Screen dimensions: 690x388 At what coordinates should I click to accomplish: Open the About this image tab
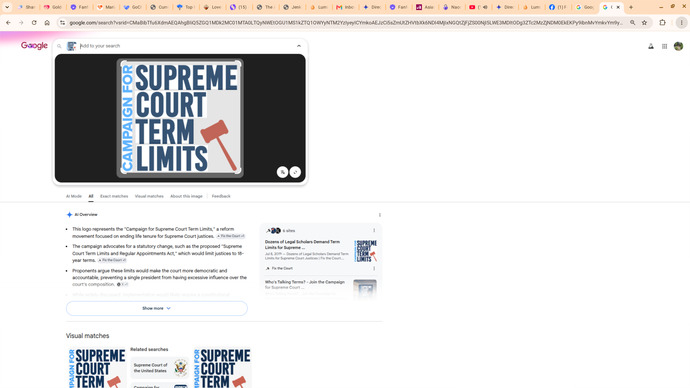(186, 196)
